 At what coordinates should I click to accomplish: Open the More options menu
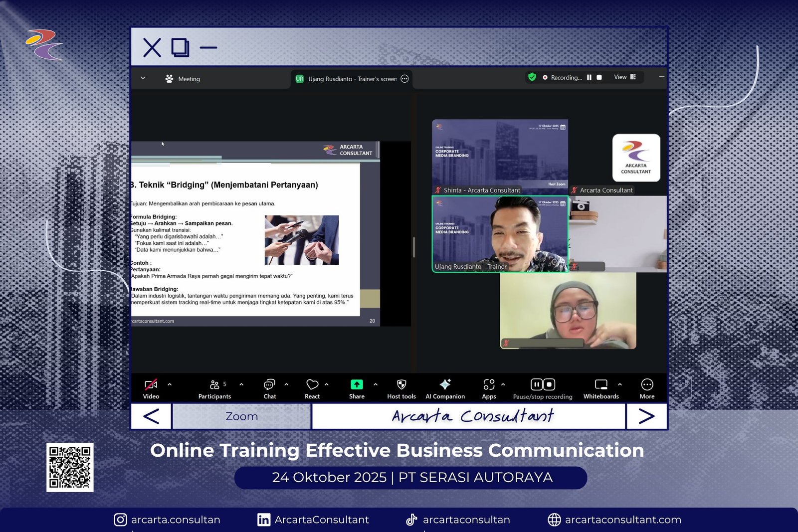(647, 388)
